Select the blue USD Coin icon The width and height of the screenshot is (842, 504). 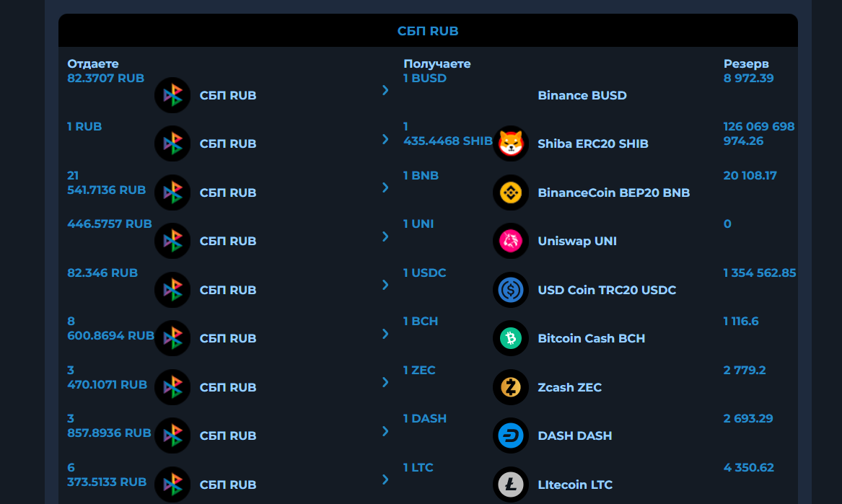(511, 290)
